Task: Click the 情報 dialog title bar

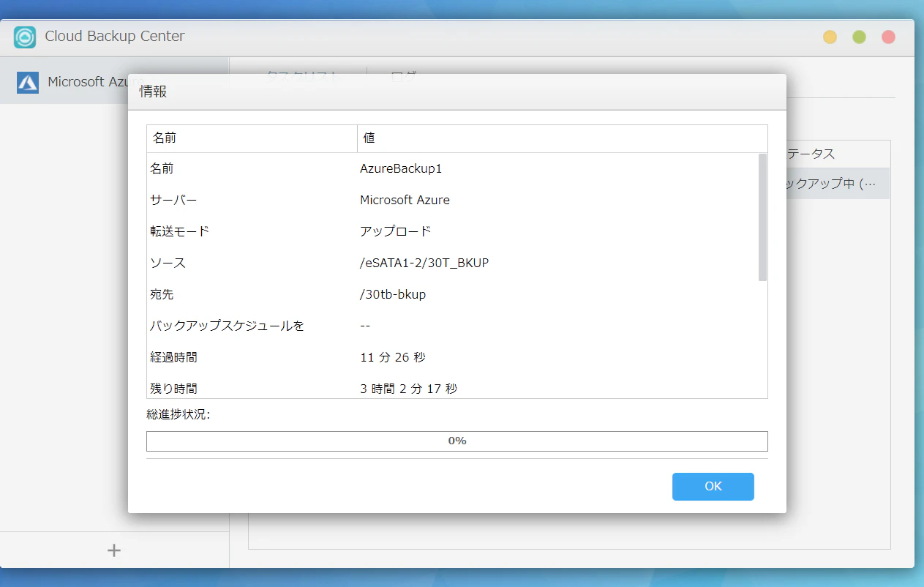Action: tap(457, 92)
